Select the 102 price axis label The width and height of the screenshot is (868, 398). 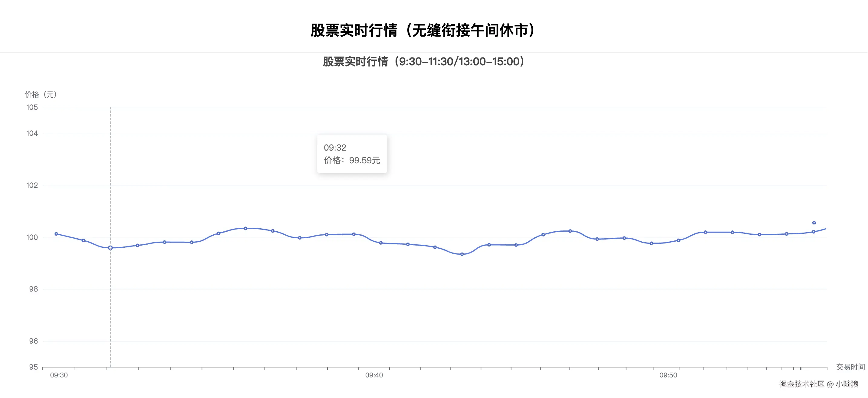(32, 185)
